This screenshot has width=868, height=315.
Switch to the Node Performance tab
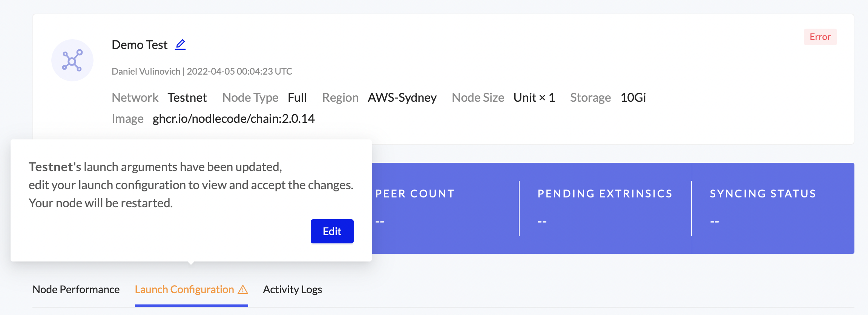[76, 289]
